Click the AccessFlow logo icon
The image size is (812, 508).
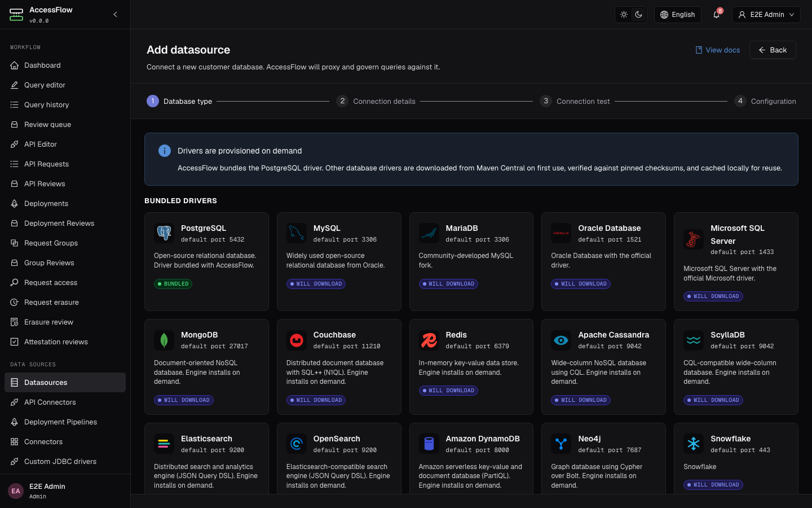pos(16,15)
